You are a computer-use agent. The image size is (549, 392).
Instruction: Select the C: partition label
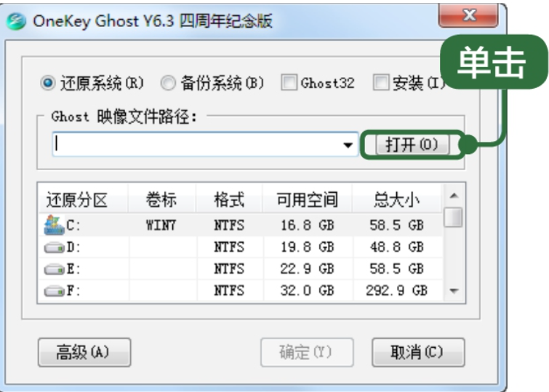pos(73,225)
